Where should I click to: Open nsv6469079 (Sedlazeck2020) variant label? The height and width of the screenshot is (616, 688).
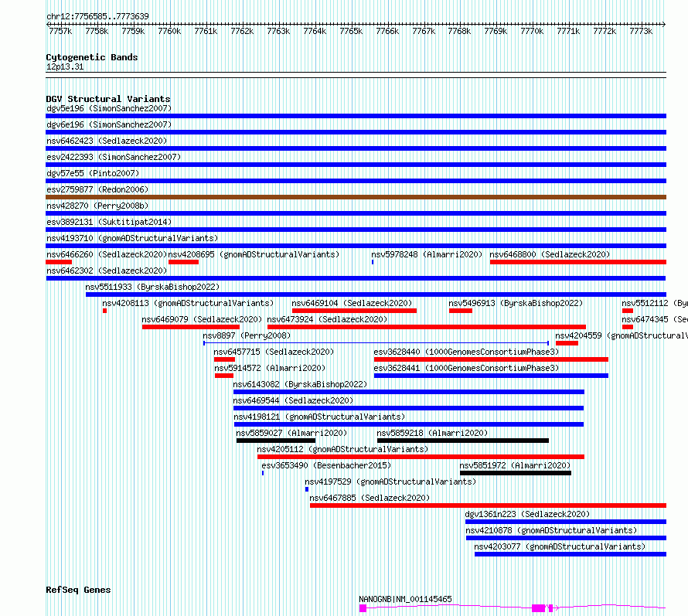[202, 319]
